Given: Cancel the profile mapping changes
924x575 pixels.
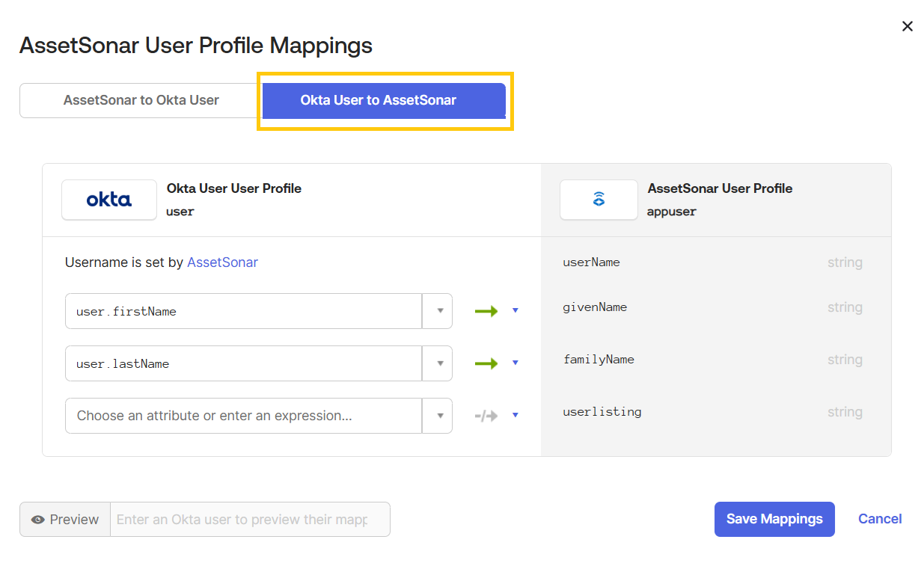Looking at the screenshot, I should pos(880,519).
